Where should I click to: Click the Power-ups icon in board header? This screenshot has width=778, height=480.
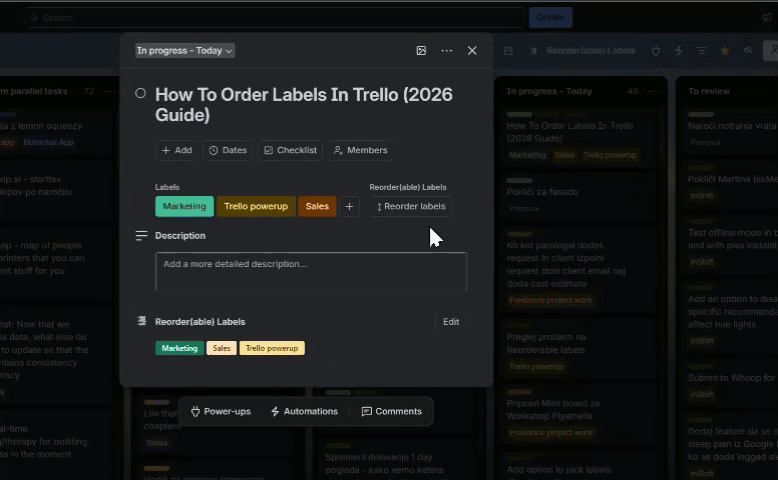click(x=655, y=51)
